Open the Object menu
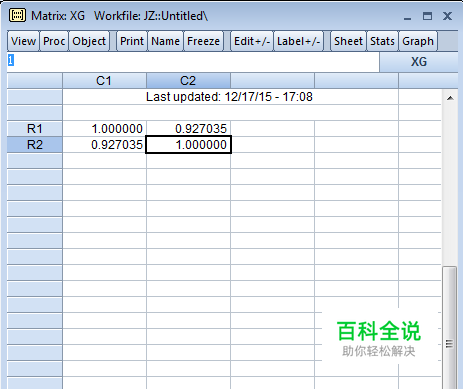This screenshot has width=463, height=389. [89, 41]
